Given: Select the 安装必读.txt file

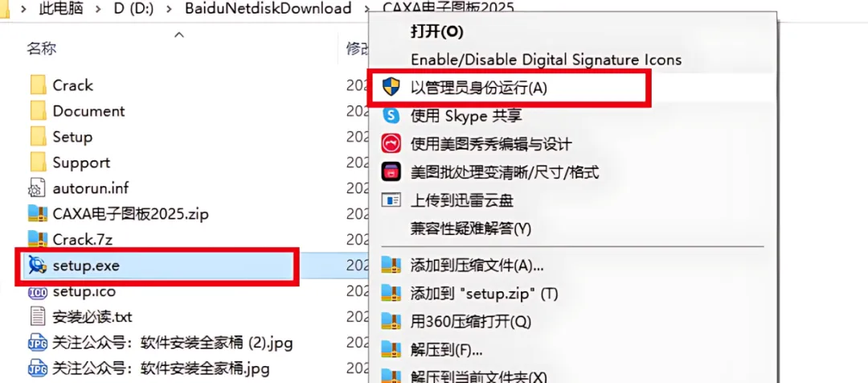Looking at the screenshot, I should pyautogui.click(x=92, y=318).
